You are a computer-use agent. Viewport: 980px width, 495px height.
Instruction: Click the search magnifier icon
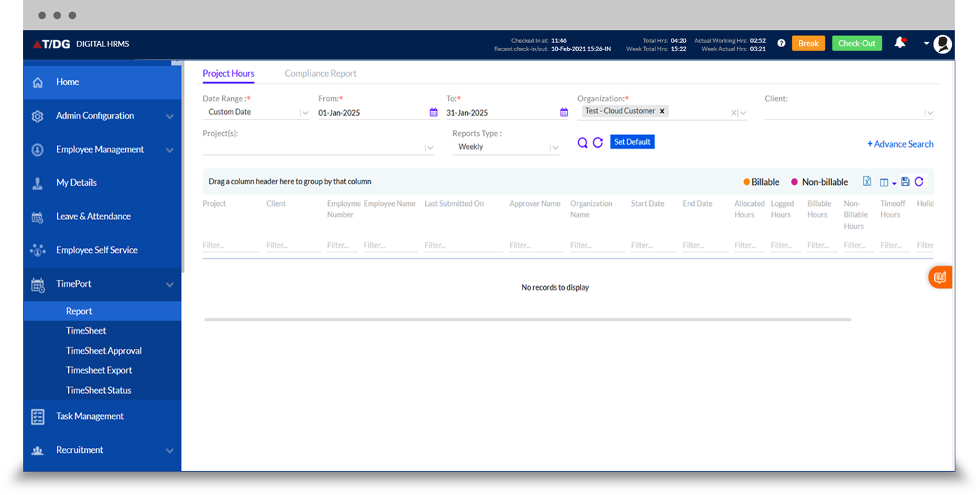(x=582, y=143)
